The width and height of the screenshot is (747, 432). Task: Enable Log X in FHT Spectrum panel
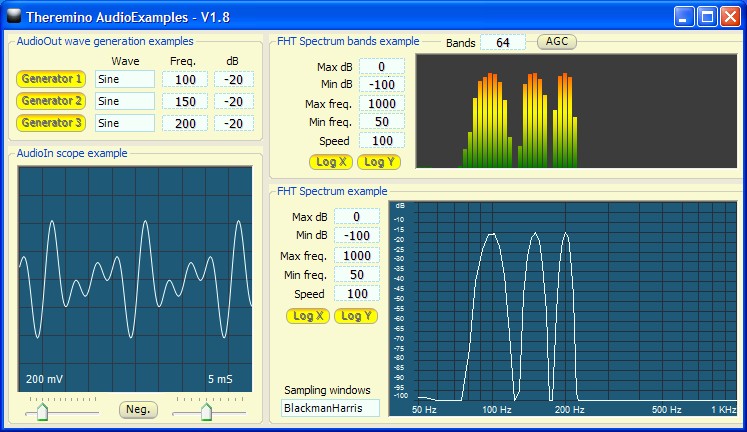307,316
